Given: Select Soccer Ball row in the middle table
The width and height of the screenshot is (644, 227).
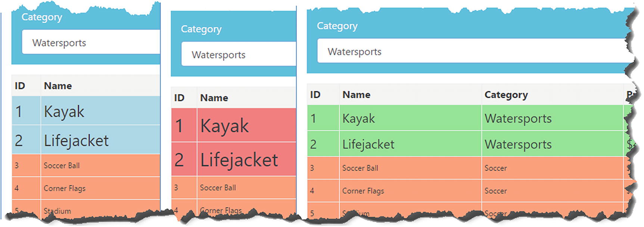Looking at the screenshot, I should click(233, 187).
